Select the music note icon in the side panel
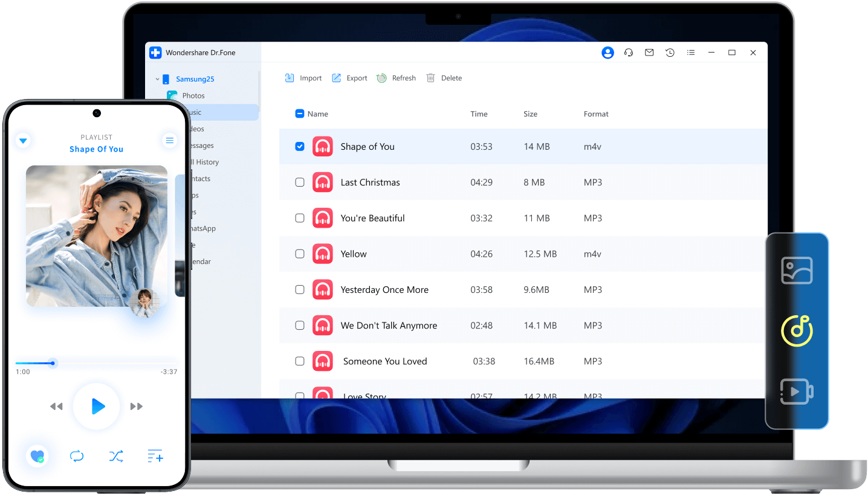 point(797,330)
